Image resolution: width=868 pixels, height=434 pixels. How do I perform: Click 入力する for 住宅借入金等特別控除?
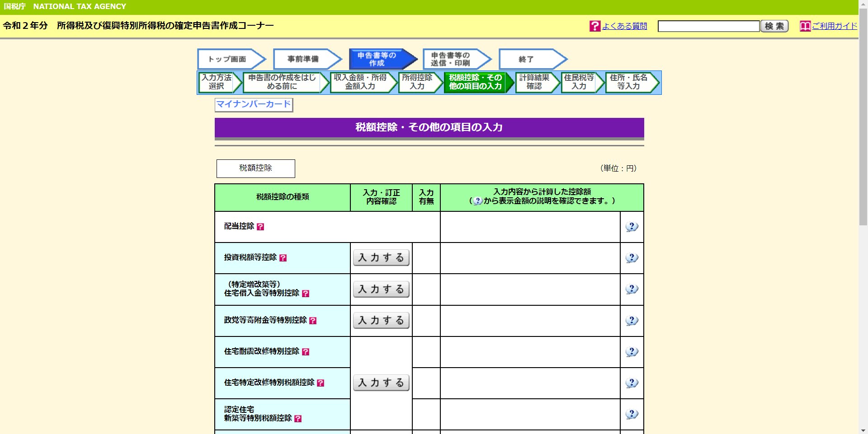381,289
